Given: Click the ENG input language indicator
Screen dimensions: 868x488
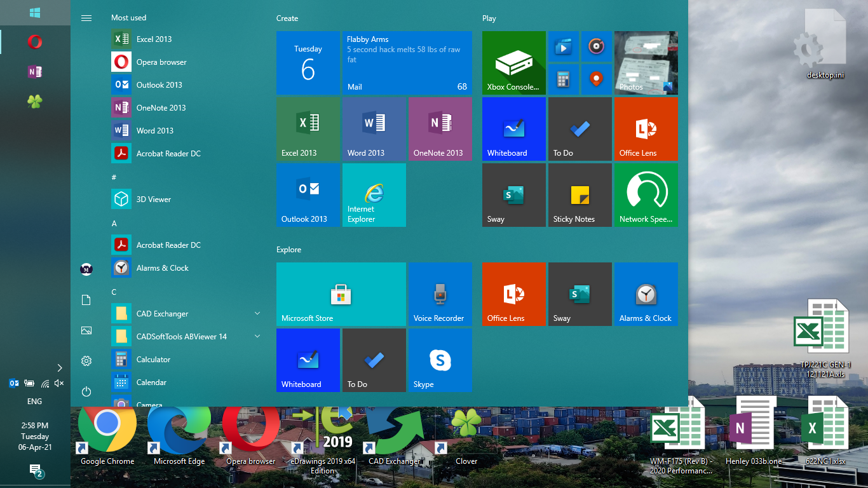Looking at the screenshot, I should pos(34,402).
